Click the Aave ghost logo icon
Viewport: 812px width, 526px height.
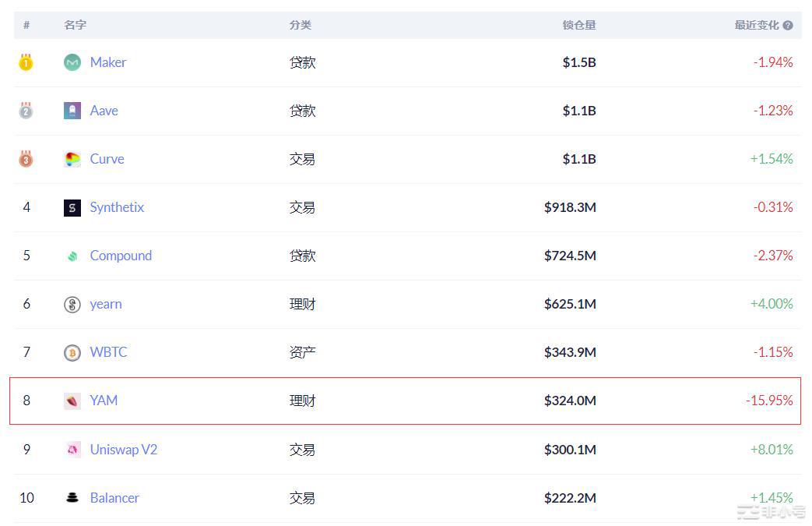pos(72,111)
